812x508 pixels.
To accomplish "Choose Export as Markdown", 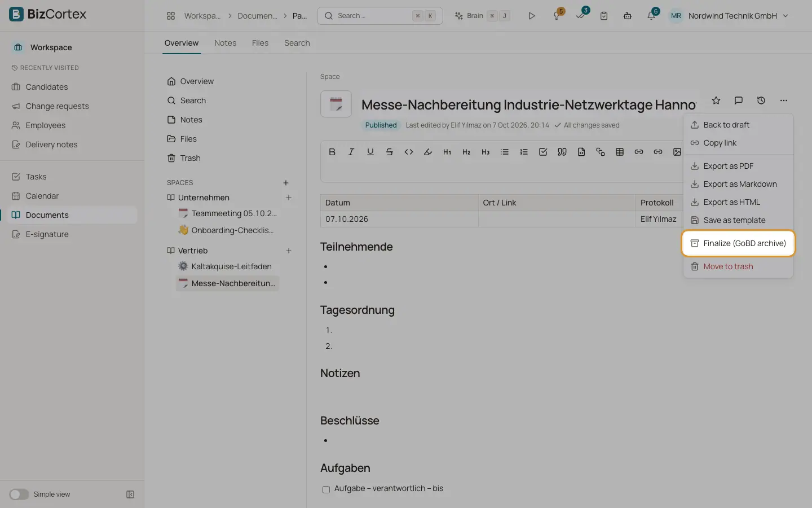I will coord(738,184).
